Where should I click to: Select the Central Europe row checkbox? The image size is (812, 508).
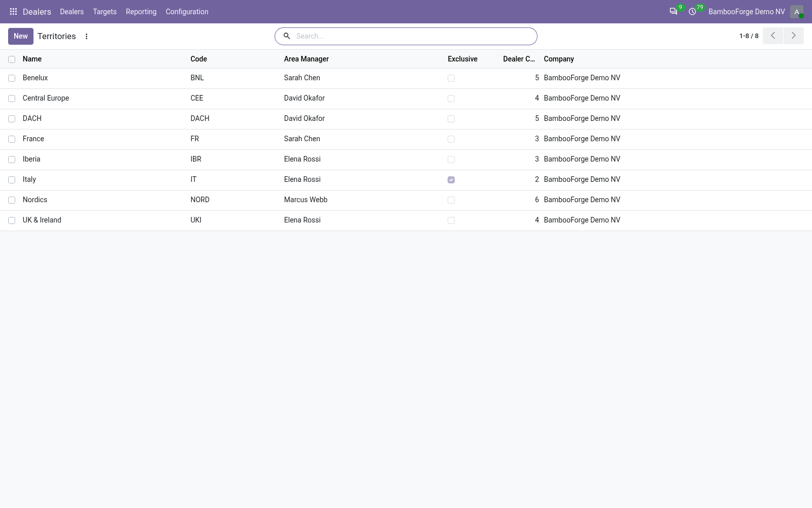[12, 99]
